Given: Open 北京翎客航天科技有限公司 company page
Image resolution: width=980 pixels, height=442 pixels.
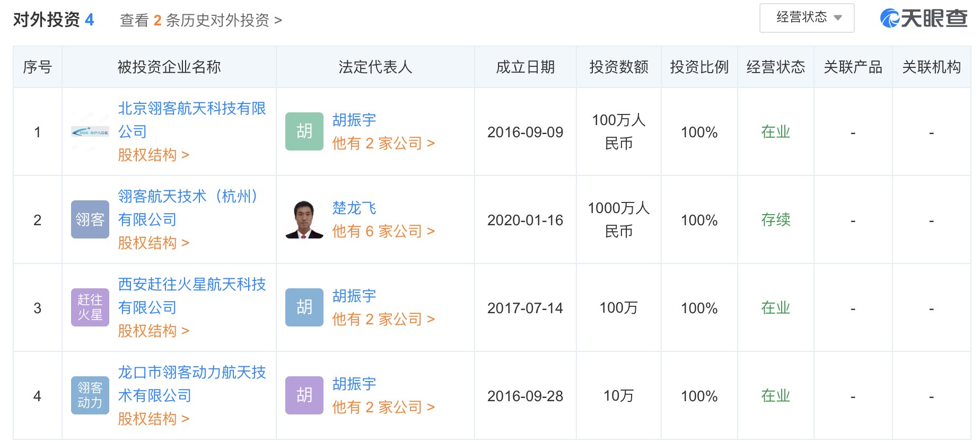Looking at the screenshot, I should (x=192, y=120).
